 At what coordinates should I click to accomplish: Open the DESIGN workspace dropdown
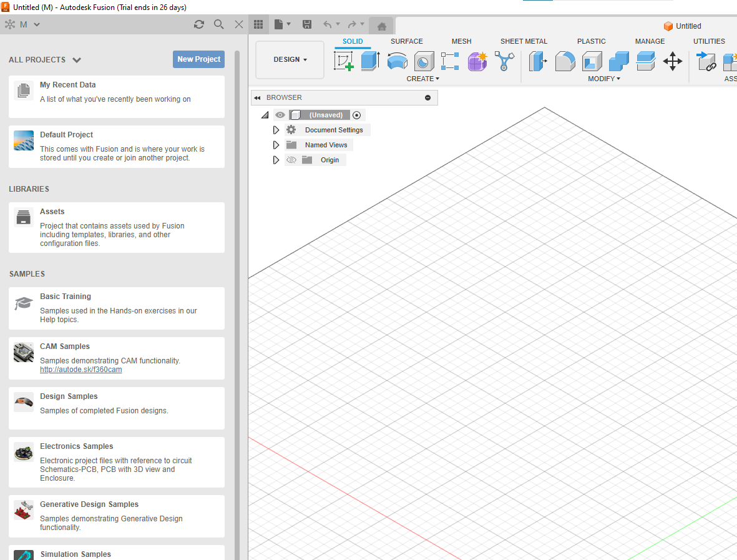pos(290,60)
